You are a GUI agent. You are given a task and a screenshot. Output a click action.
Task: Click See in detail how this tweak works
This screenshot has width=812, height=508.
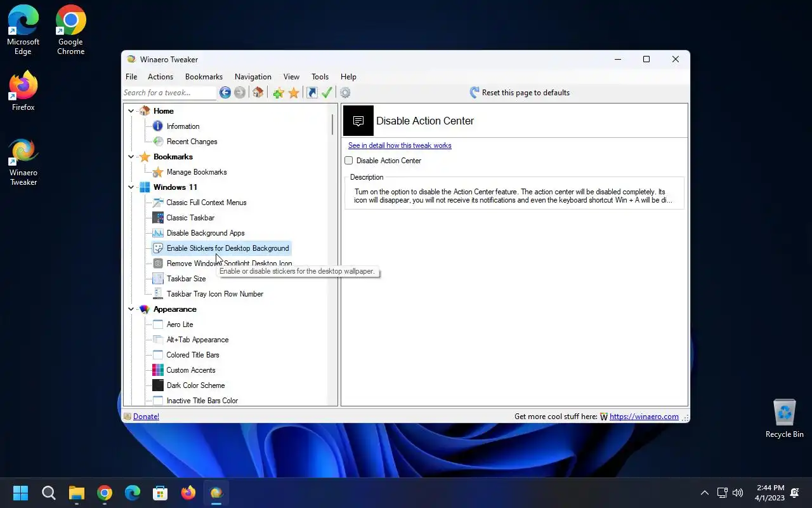click(400, 145)
